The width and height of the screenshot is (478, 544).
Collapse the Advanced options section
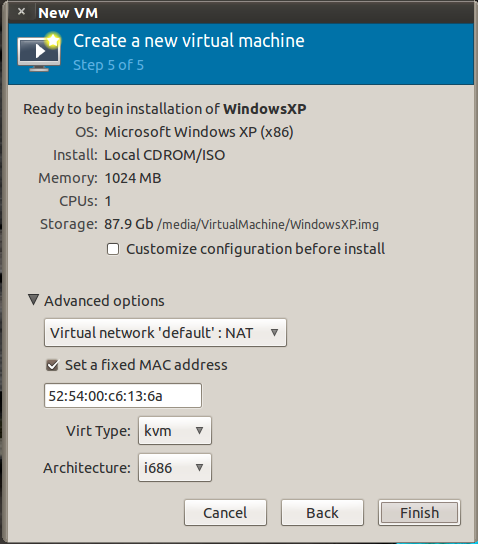pyautogui.click(x=33, y=300)
